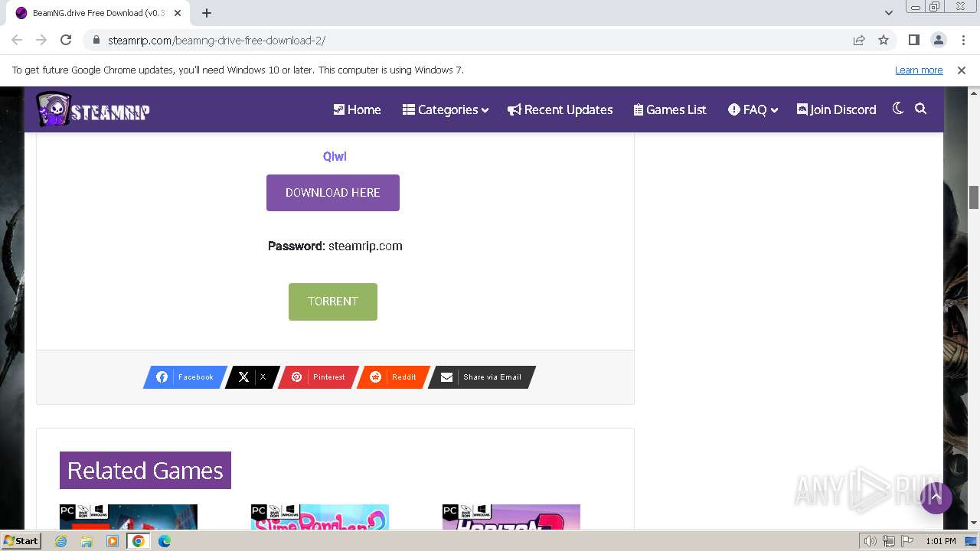Open media player taskbar icon
980x551 pixels.
click(113, 541)
